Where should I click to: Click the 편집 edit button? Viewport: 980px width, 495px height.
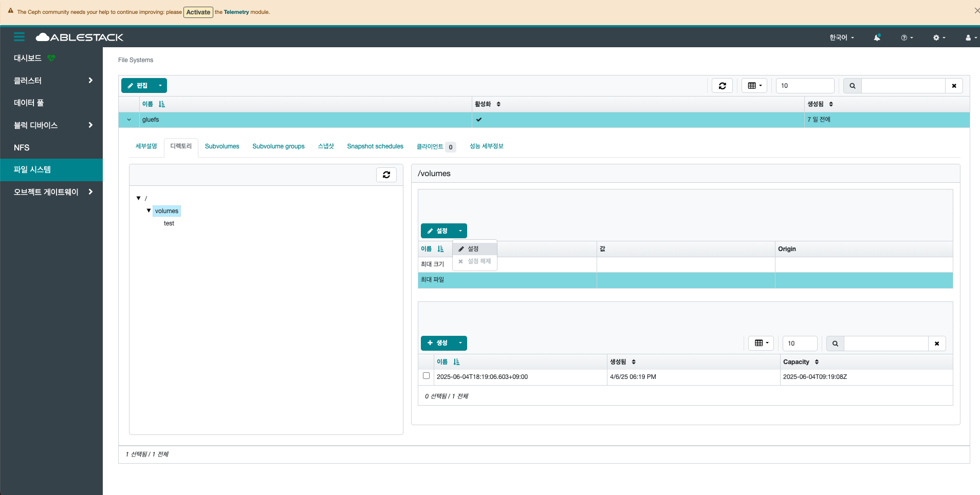pyautogui.click(x=138, y=86)
